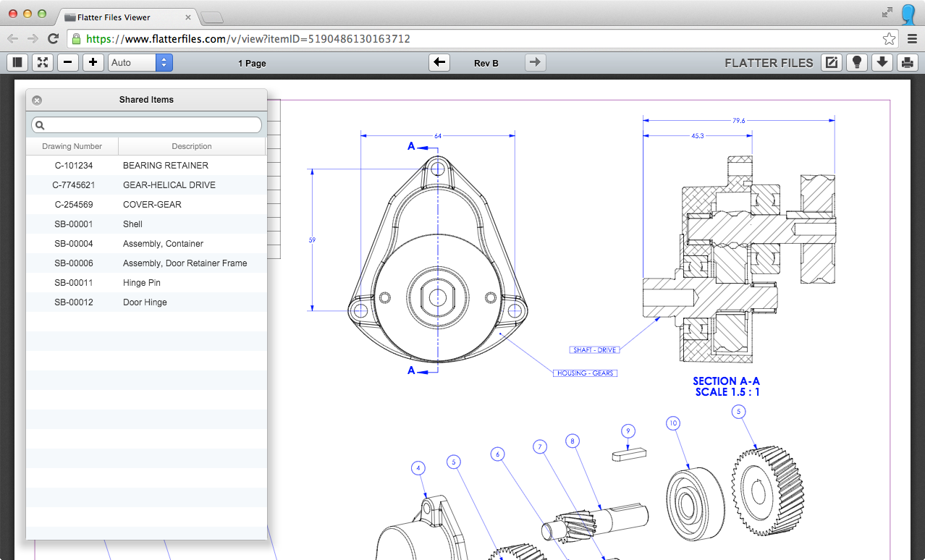
Task: Select C-254569 COVER-GEAR row
Action: coord(146,205)
